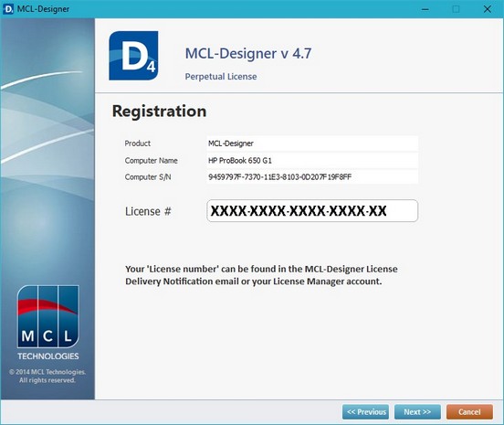
Task: Click the MCL-Designer D4 logo icon
Action: coord(133,56)
